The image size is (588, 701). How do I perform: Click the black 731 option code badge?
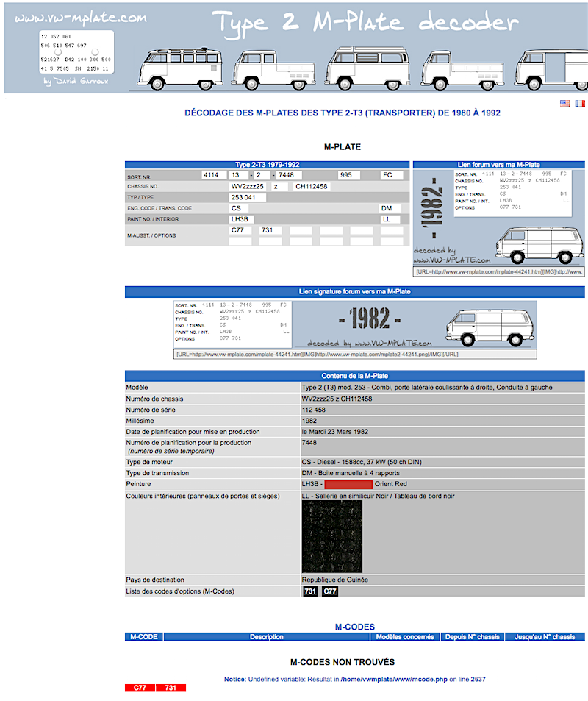[310, 591]
